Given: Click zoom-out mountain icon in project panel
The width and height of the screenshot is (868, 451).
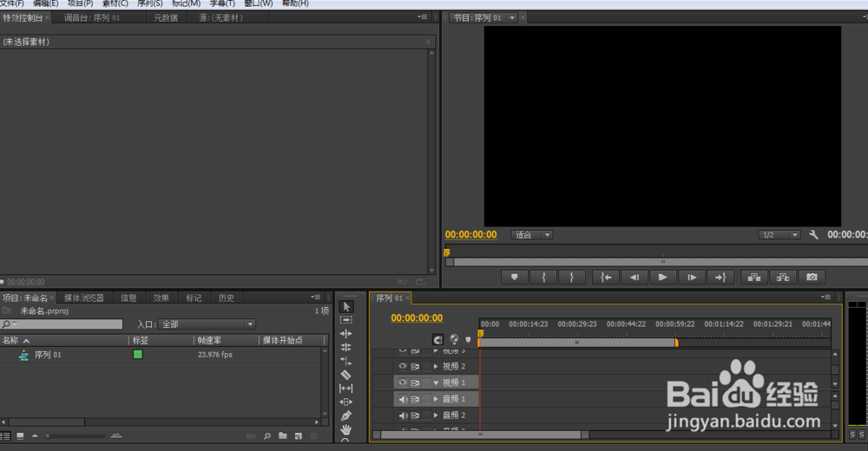Looking at the screenshot, I should [x=35, y=436].
